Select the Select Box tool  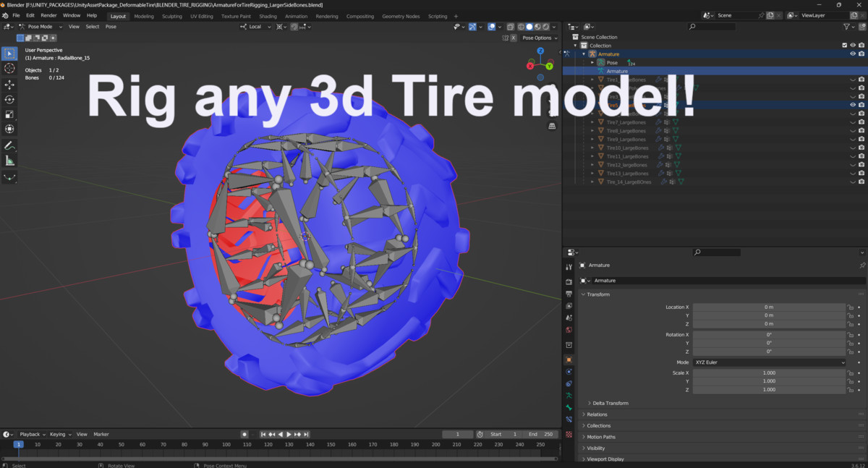tap(9, 54)
